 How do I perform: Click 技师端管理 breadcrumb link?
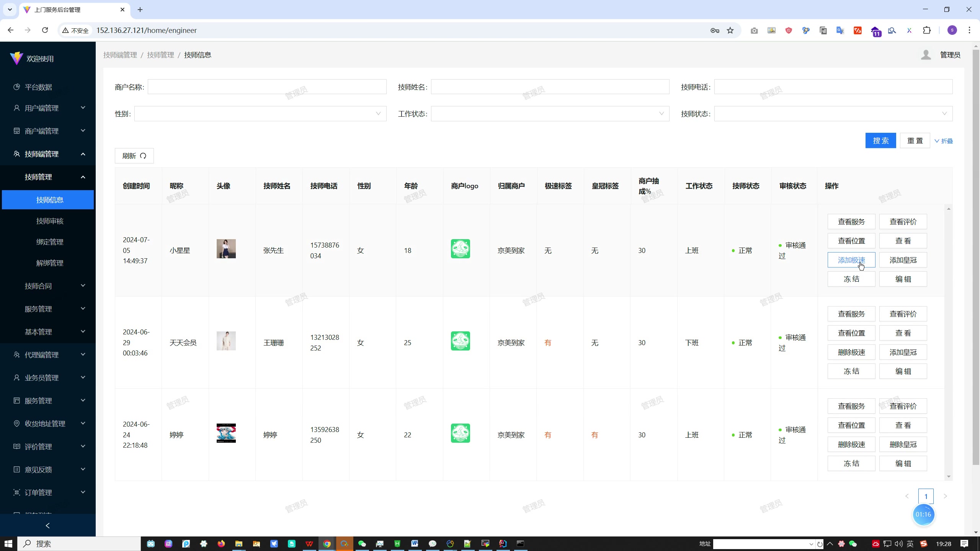tap(120, 55)
